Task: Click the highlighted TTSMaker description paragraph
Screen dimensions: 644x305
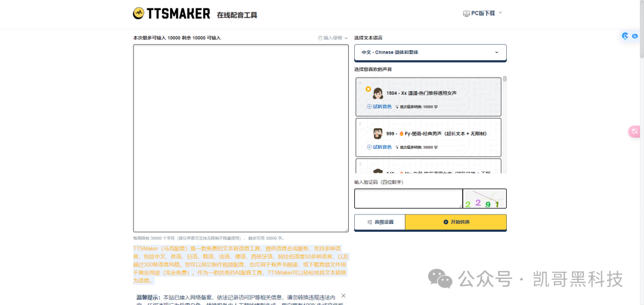Action: 241,264
